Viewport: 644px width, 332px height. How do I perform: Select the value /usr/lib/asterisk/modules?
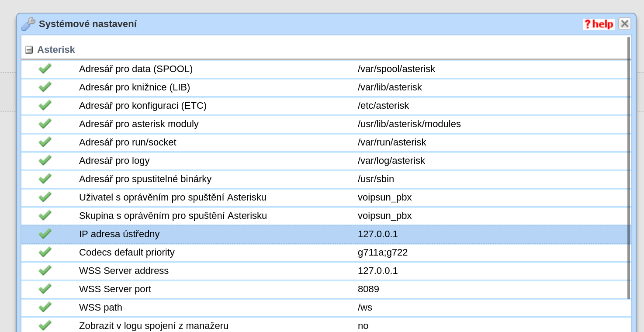click(409, 124)
